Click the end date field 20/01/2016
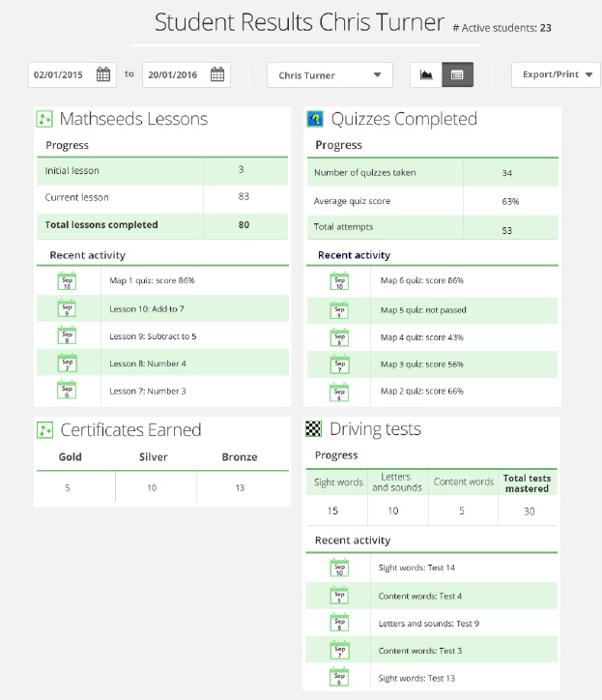The image size is (602, 700). (173, 74)
